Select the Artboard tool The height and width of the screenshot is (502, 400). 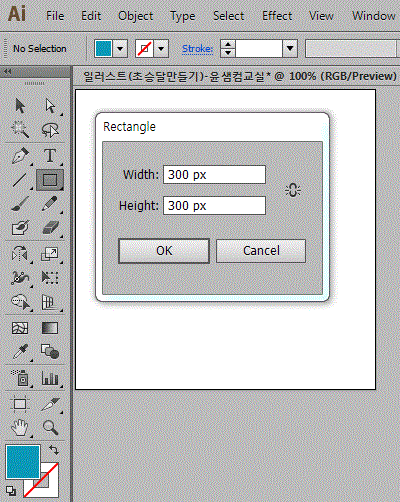tap(20, 404)
